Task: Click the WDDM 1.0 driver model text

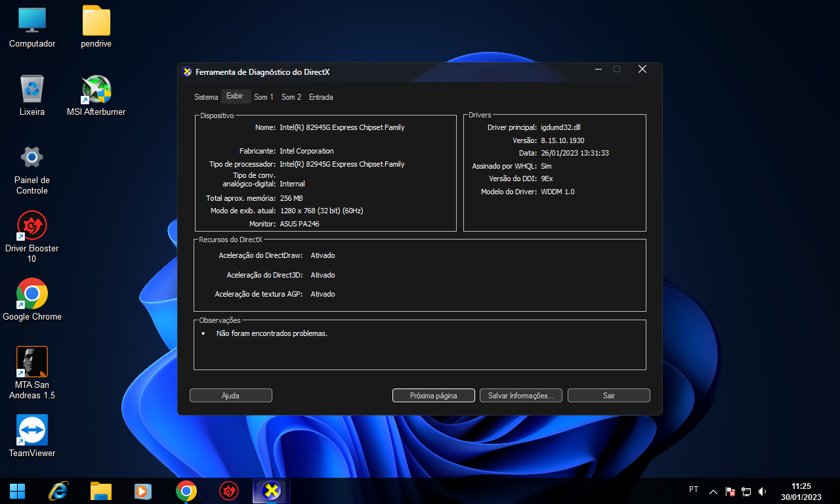Action: (x=557, y=192)
